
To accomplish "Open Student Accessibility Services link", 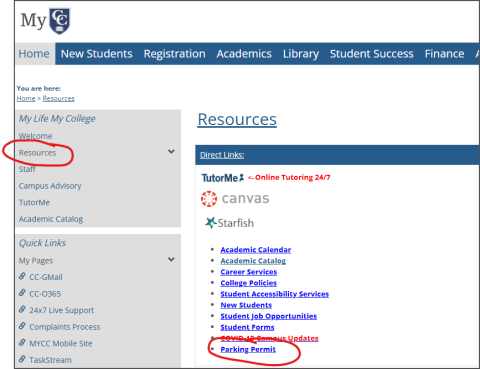I will coord(275,294).
